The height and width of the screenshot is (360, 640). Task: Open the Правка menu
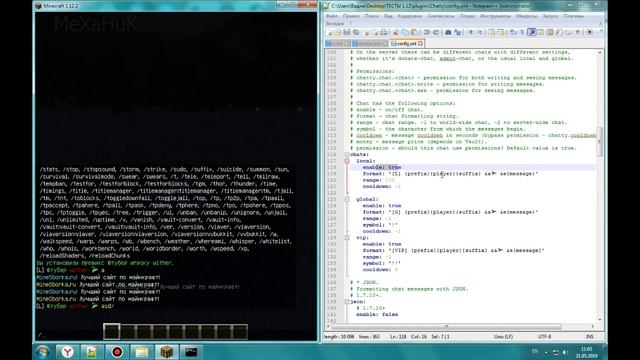[351, 16]
